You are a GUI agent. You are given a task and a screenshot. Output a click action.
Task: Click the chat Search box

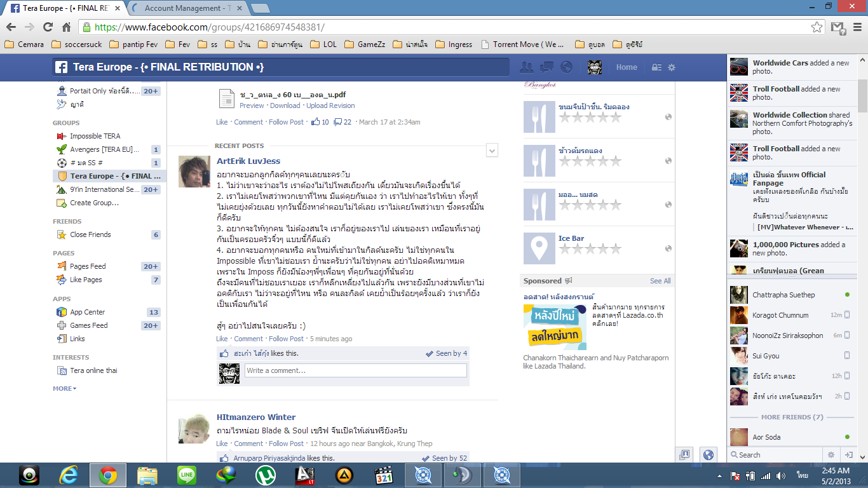[x=776, y=455]
